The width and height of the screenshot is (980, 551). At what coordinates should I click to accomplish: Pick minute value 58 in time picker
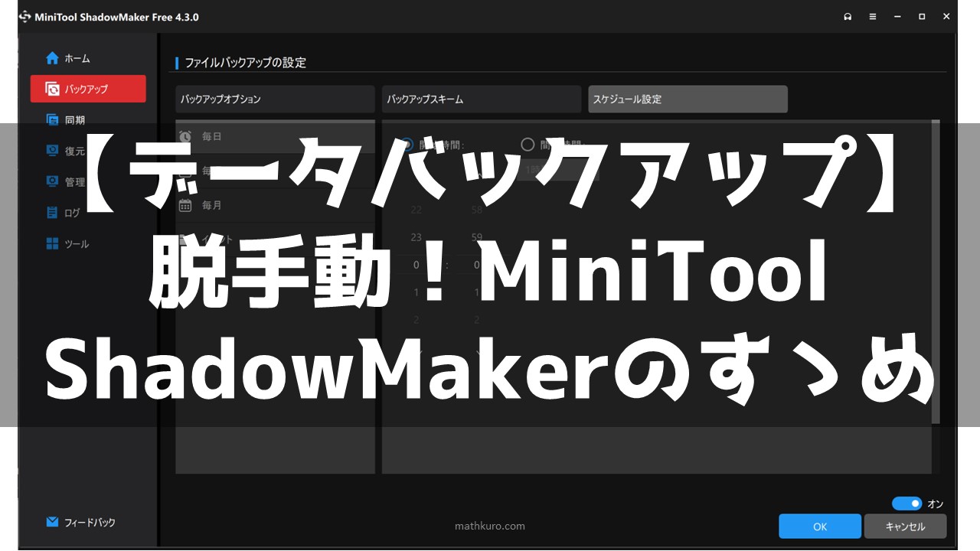pos(477,210)
